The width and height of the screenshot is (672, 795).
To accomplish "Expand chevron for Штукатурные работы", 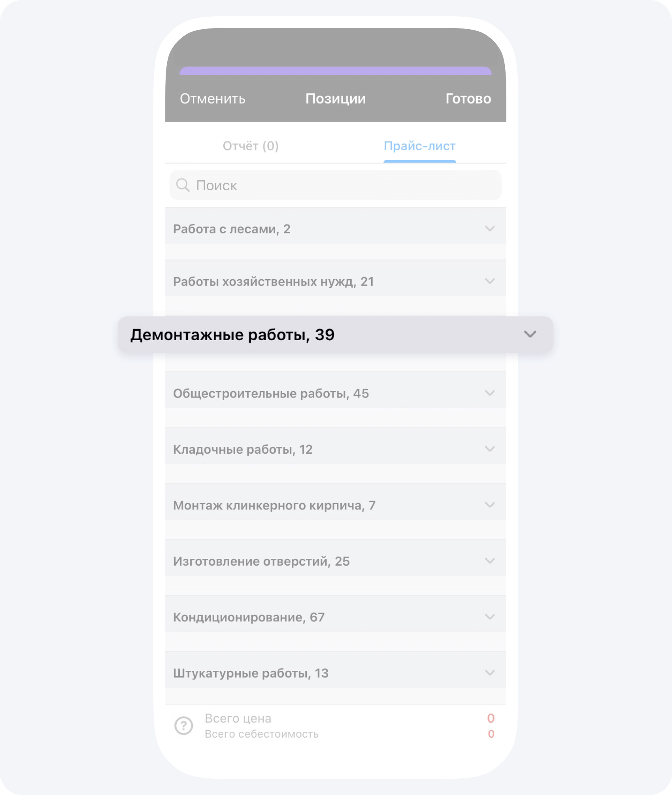I will coord(490,673).
